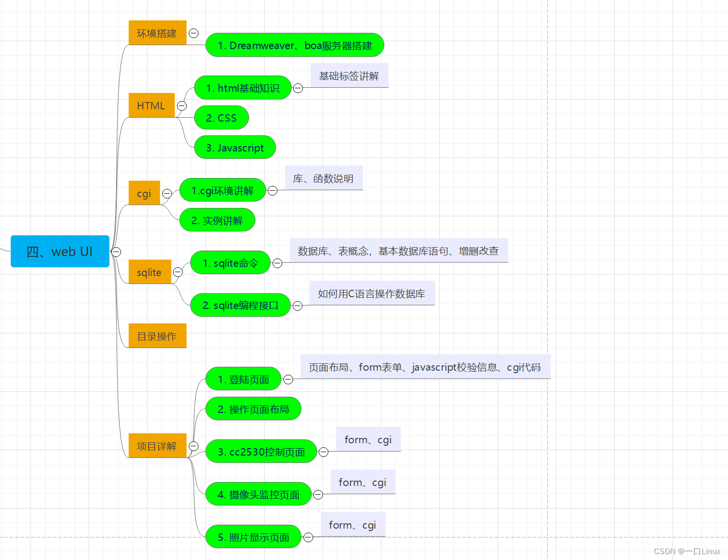This screenshot has height=560, width=728.
Task: Collapse the 照片显示页面 node toggle
Action: tap(308, 537)
